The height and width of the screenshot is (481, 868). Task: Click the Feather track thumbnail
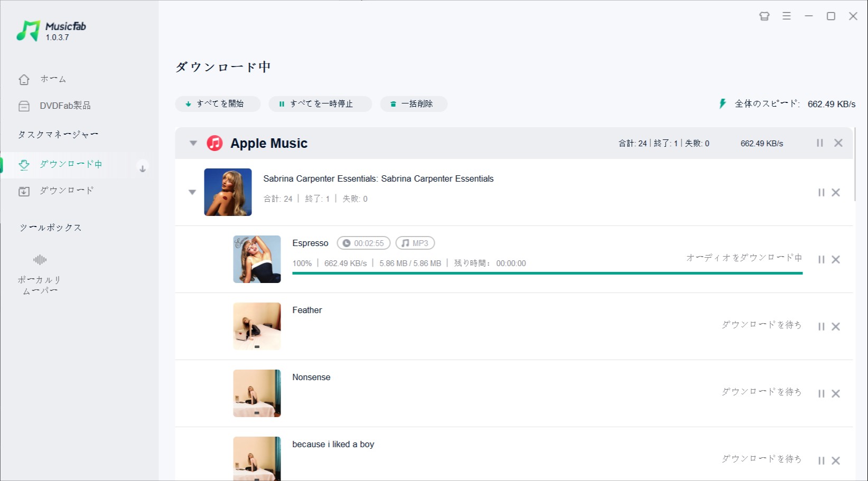[x=257, y=326]
